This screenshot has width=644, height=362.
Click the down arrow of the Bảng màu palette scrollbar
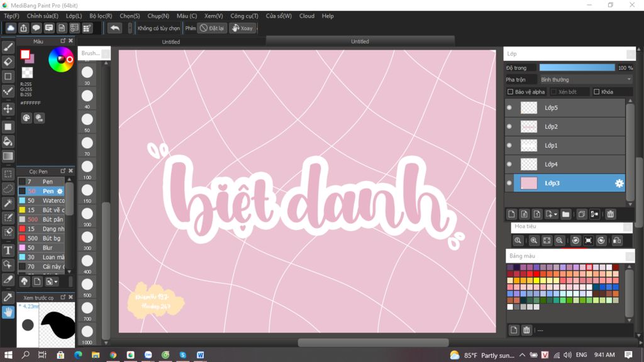(x=629, y=320)
